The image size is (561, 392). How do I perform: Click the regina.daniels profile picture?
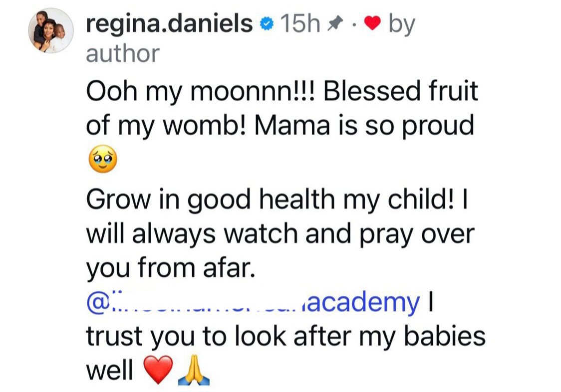coord(50,30)
